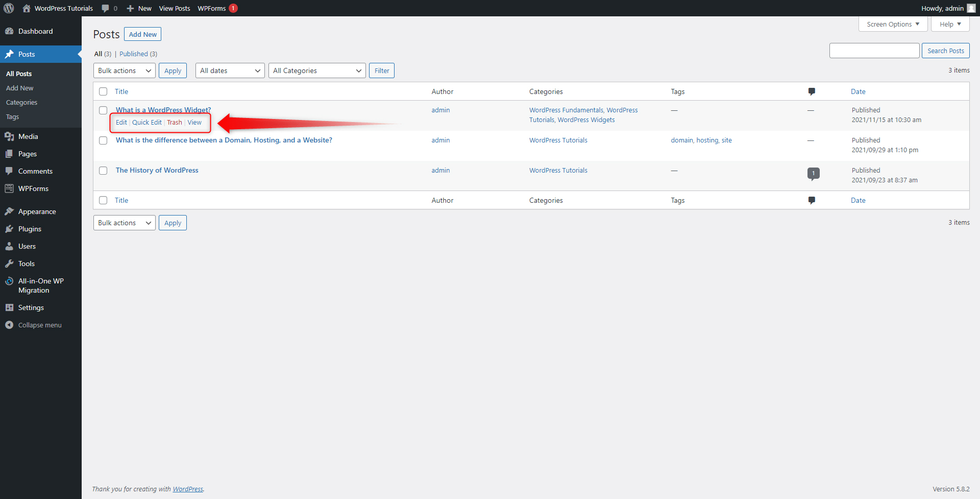Open the admin avatar in top bar
980x499 pixels.
[x=971, y=8]
